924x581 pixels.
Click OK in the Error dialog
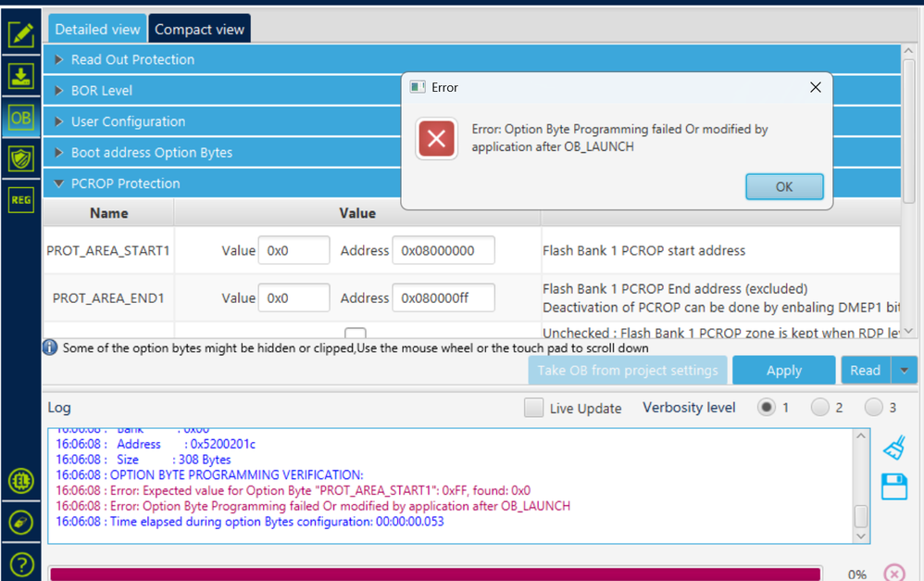(x=784, y=186)
